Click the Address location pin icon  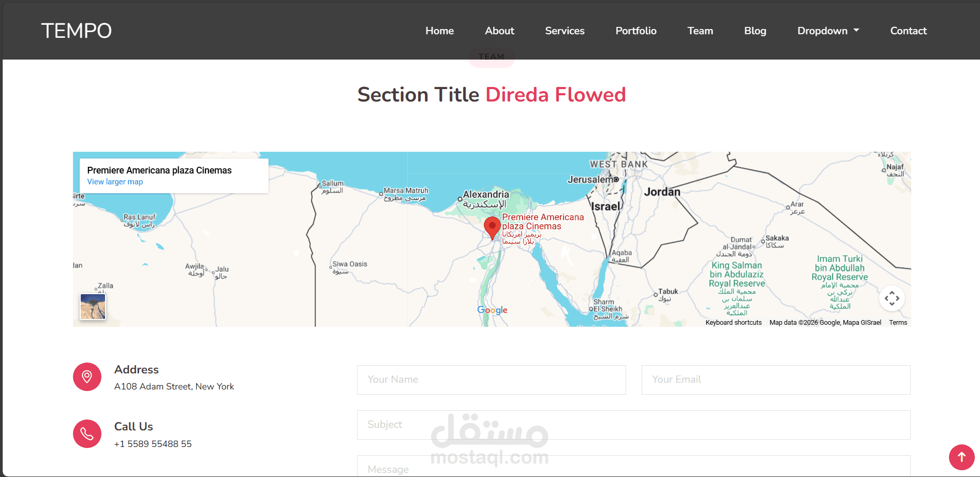point(87,377)
